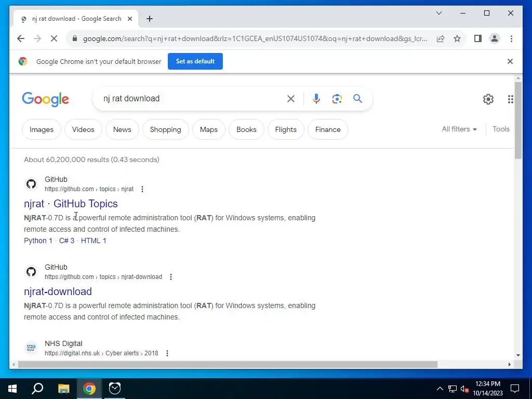Open the notification center
The image size is (532, 399).
[515, 389]
